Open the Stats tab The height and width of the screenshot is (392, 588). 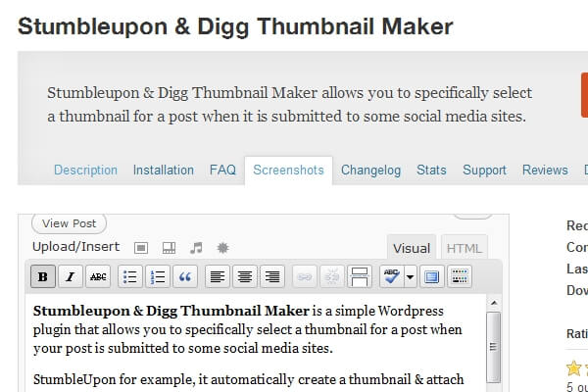(431, 170)
